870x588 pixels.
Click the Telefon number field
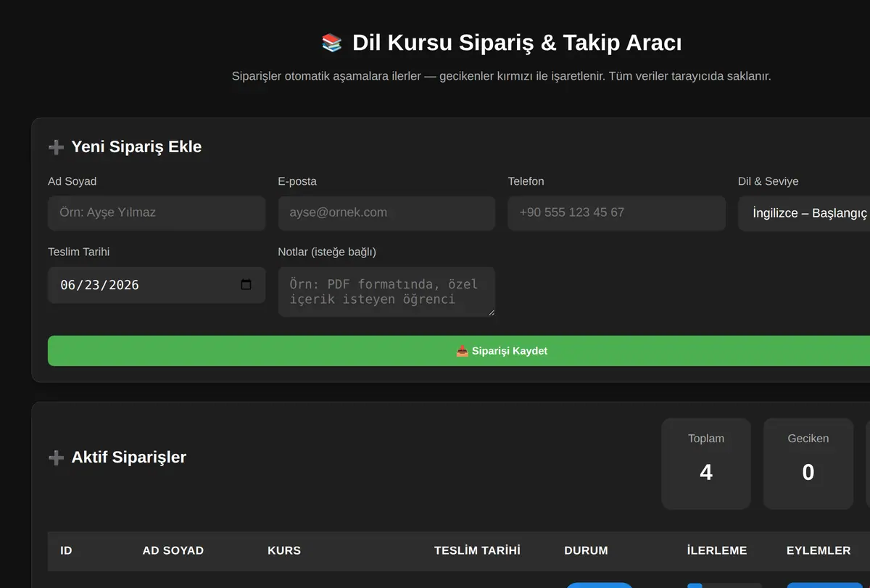(x=616, y=213)
